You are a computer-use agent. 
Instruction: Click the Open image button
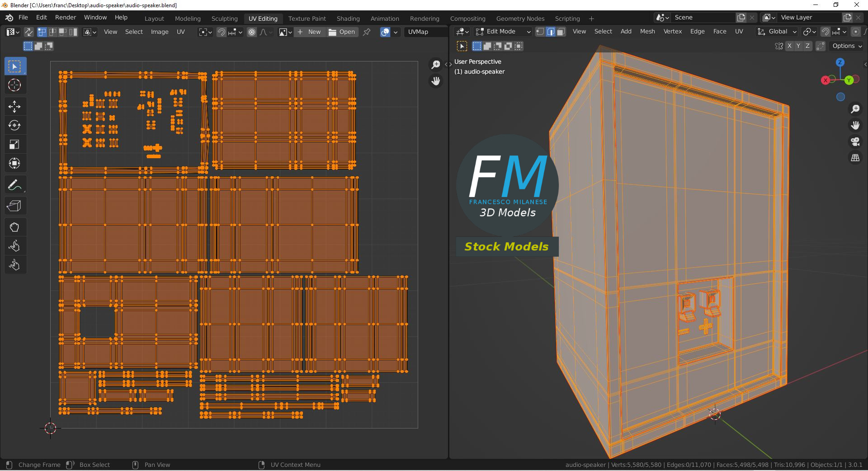[342, 32]
